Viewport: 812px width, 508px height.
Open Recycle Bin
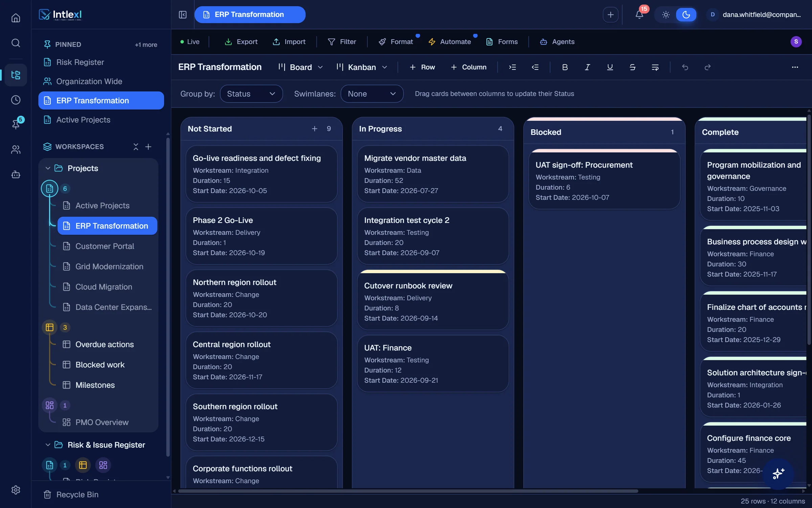coord(71,494)
